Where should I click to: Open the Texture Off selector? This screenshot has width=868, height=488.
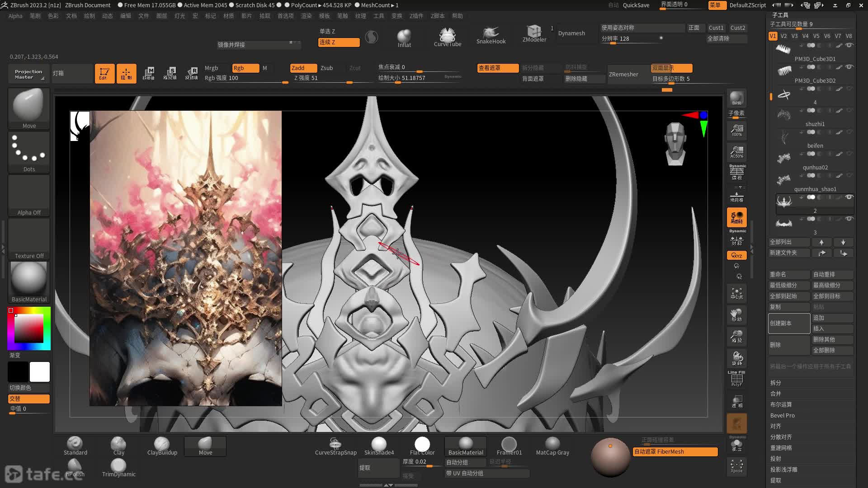(x=29, y=239)
